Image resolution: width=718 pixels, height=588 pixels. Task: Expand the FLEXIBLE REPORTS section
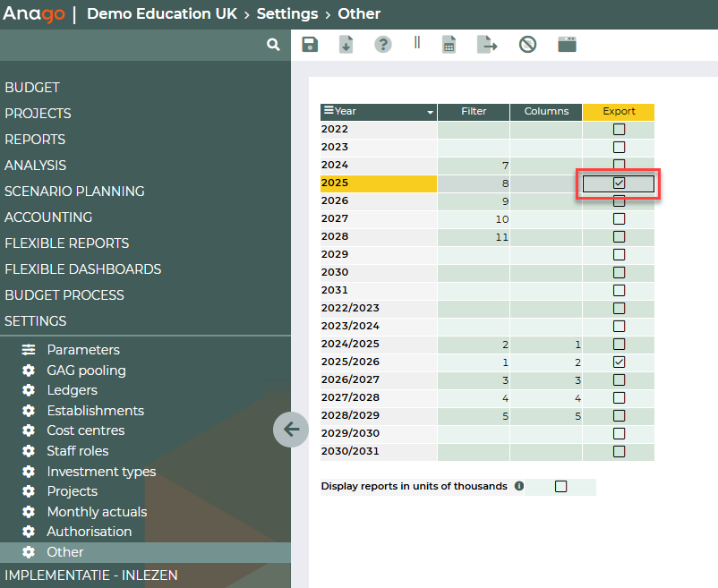click(x=66, y=243)
